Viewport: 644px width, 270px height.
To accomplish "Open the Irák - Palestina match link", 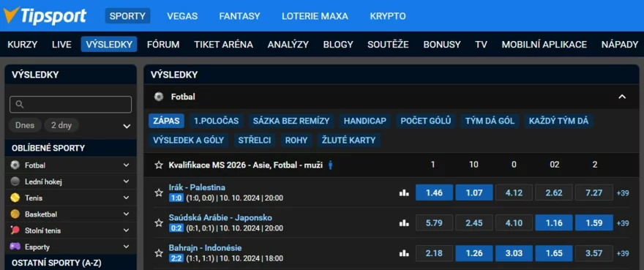I will pos(197,187).
